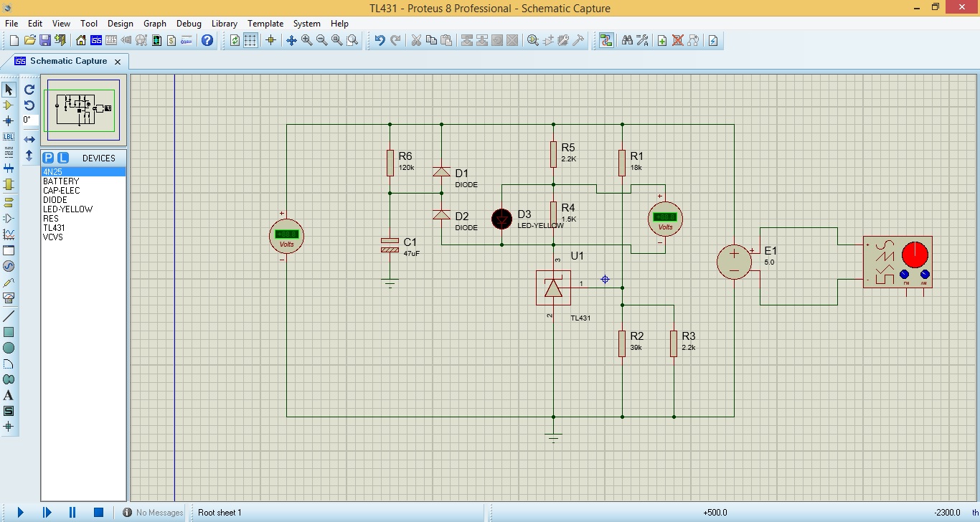980x522 pixels.
Task: Toggle the grid display button
Action: (x=250, y=41)
